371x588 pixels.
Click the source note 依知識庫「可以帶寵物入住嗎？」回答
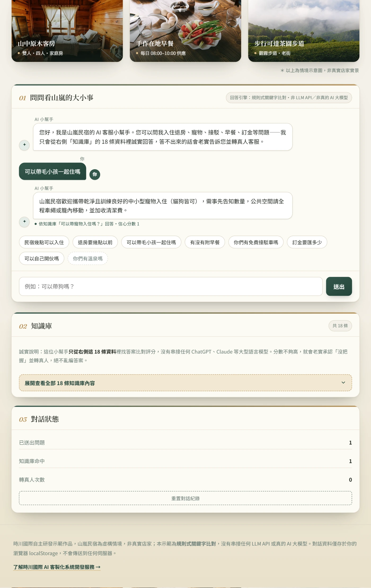[87, 224]
